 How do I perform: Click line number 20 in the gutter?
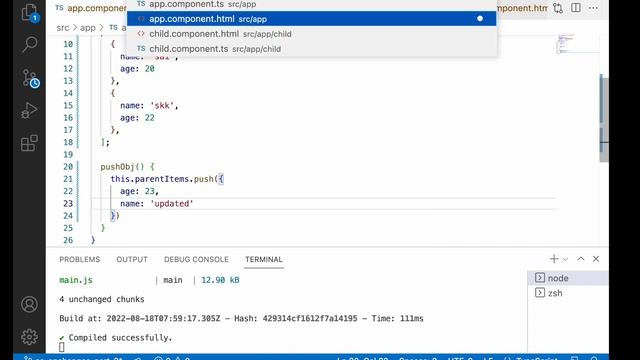point(68,167)
